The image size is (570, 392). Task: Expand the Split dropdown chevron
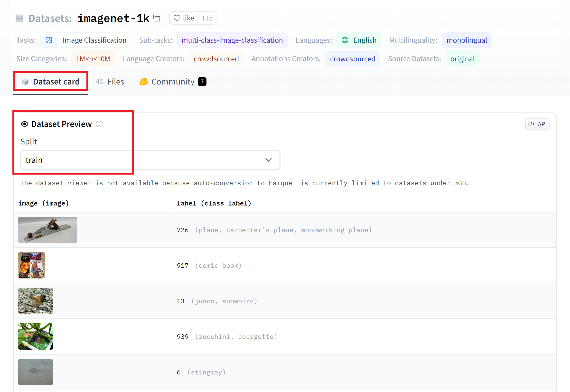[x=268, y=160]
